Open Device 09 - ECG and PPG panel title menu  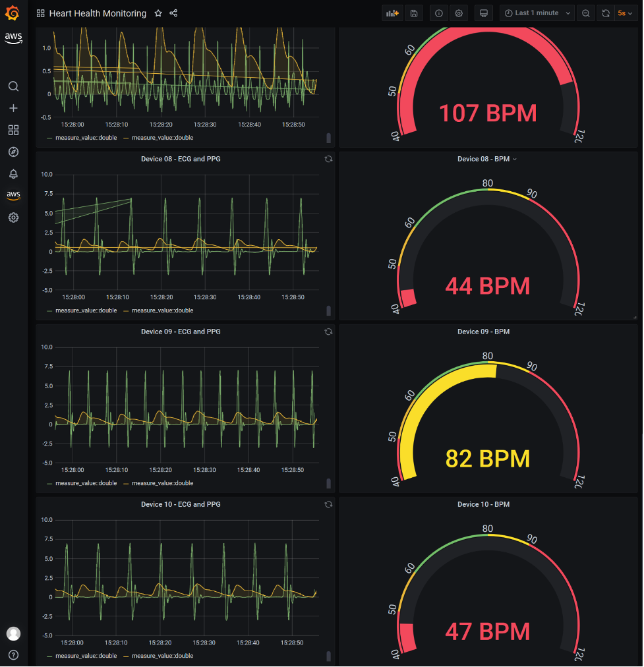pos(181,332)
